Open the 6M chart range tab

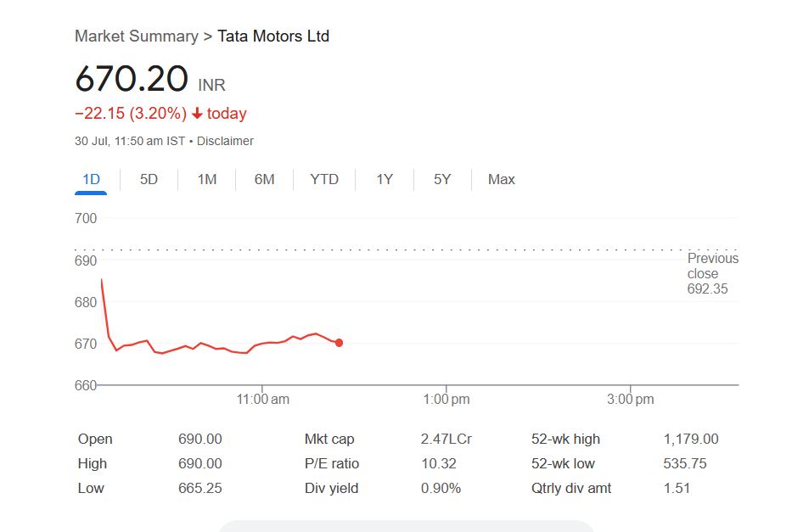(x=264, y=179)
